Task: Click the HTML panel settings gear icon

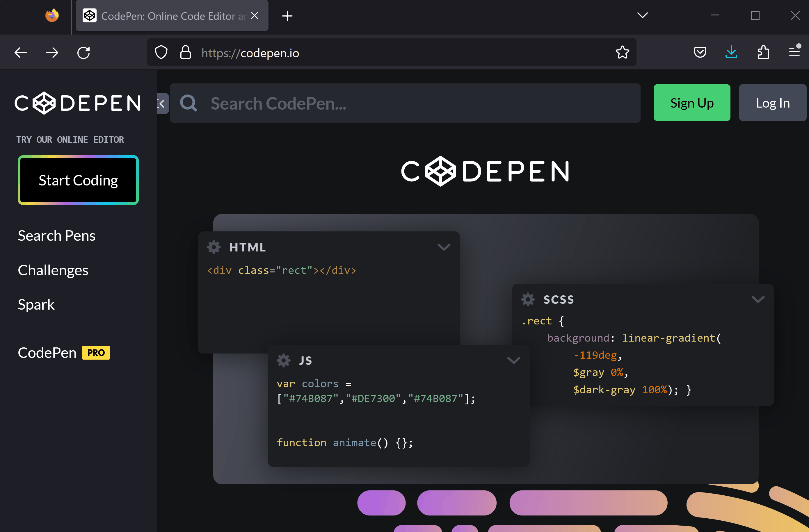Action: (214, 247)
